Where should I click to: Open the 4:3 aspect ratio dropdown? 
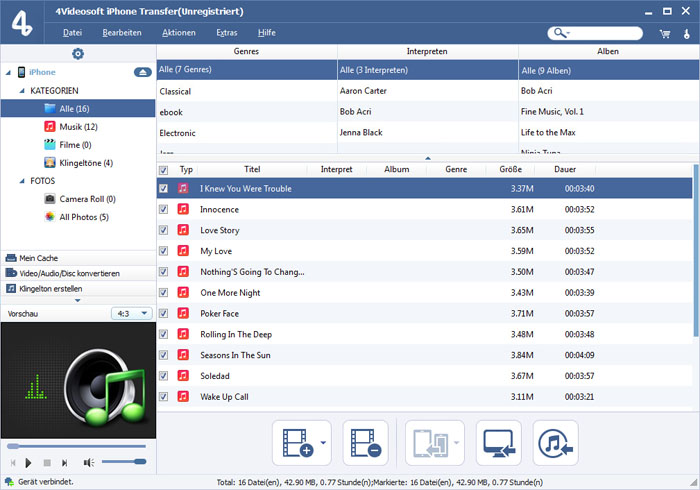click(132, 314)
